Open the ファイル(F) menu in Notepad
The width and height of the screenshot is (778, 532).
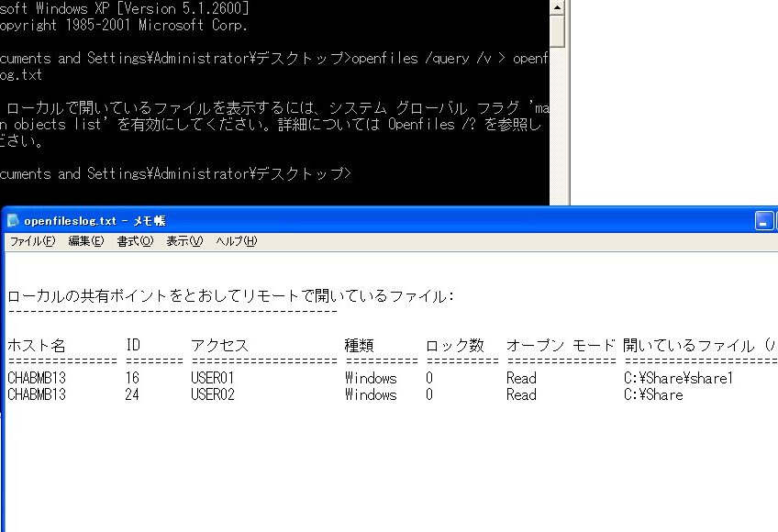coord(33,241)
